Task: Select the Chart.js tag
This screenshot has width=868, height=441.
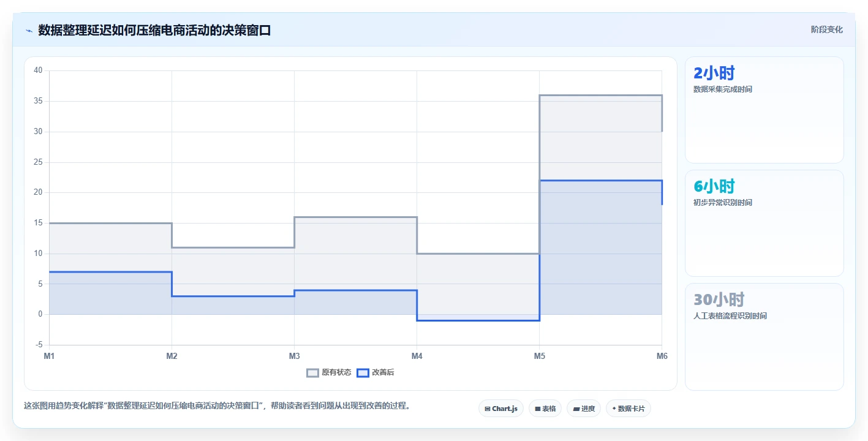Action: [x=501, y=409]
